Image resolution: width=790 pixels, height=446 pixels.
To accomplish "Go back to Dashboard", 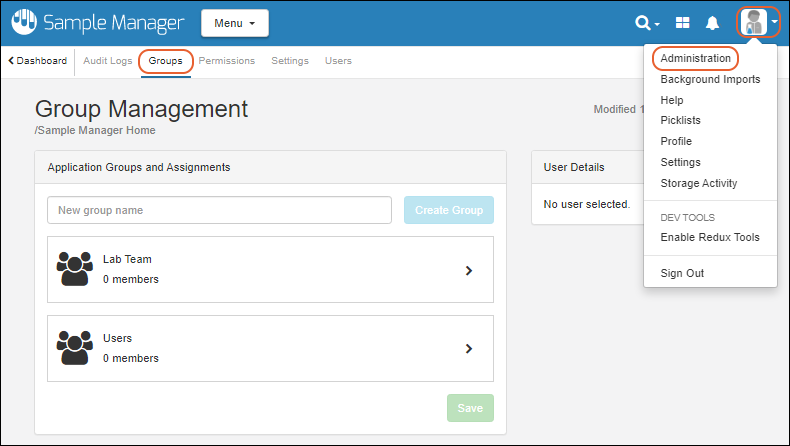I will [38, 61].
